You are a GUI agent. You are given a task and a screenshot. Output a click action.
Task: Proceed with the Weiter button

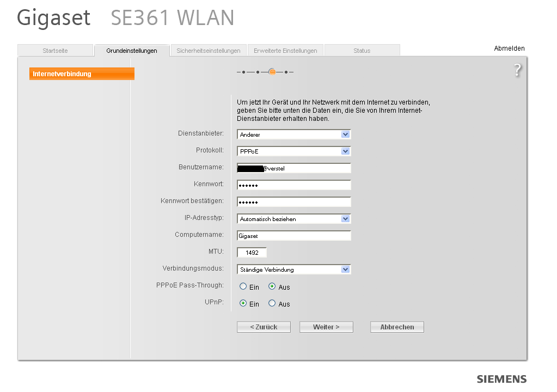[326, 327]
